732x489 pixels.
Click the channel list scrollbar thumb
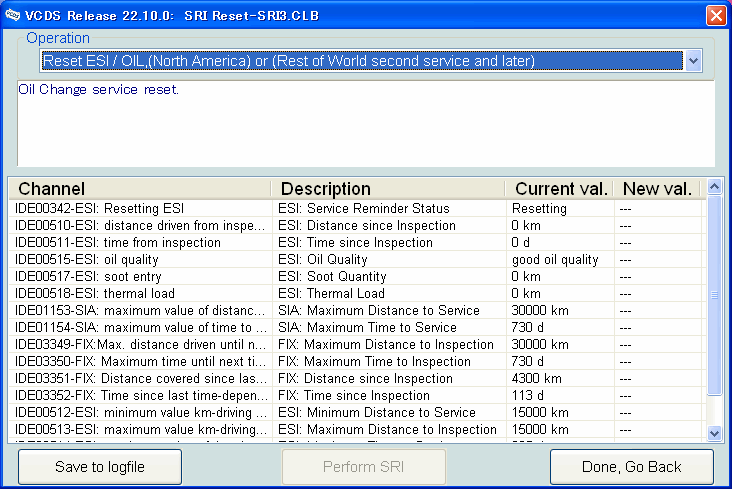[x=714, y=295]
